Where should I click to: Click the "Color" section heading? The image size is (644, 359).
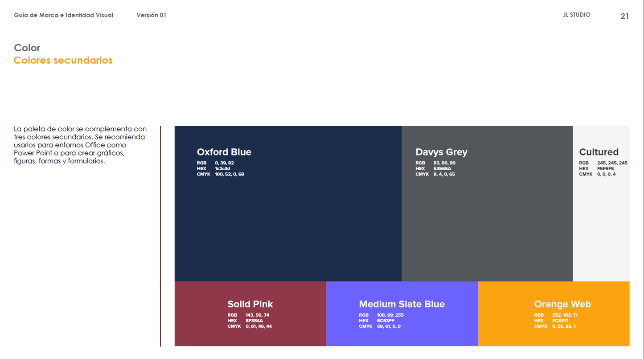point(27,48)
